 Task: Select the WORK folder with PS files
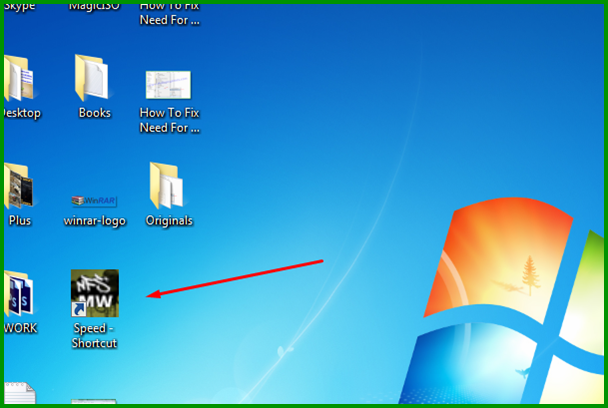pyautogui.click(x=19, y=294)
